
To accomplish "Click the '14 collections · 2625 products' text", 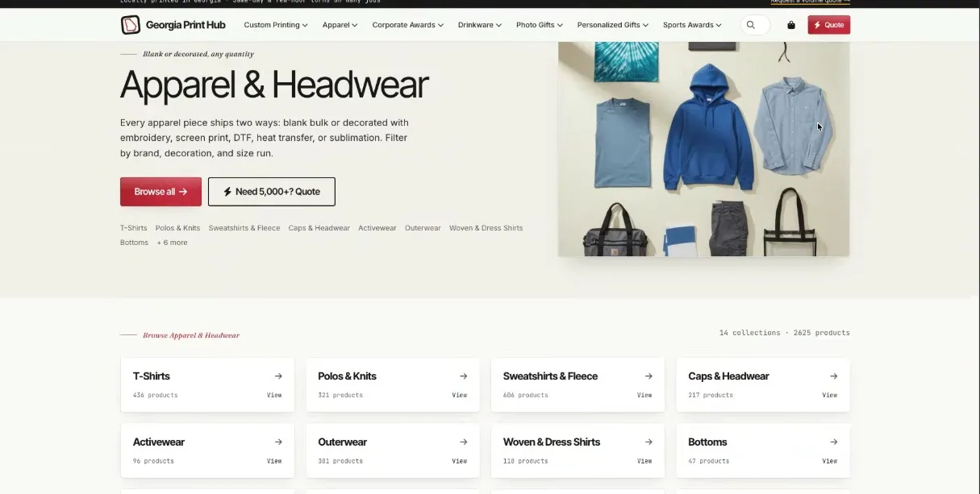I will click(x=785, y=333).
